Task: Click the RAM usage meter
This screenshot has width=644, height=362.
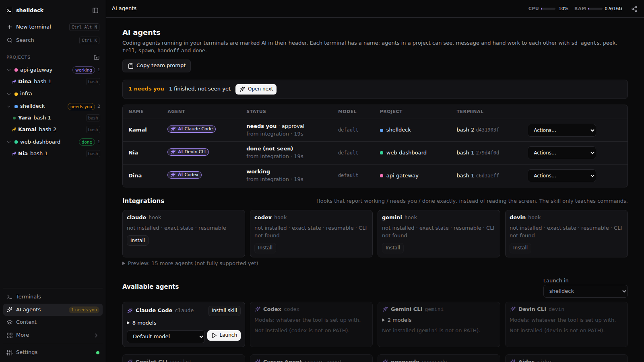Action: coord(598,8)
